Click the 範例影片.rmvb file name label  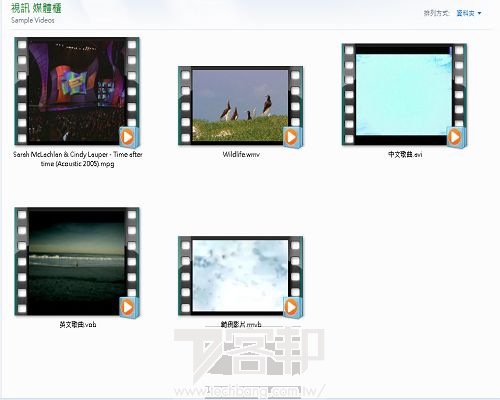click(x=241, y=324)
